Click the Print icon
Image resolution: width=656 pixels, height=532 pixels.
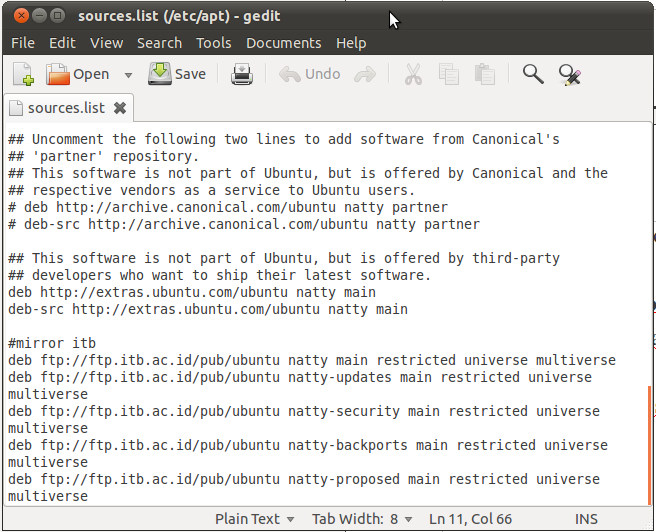(x=241, y=74)
